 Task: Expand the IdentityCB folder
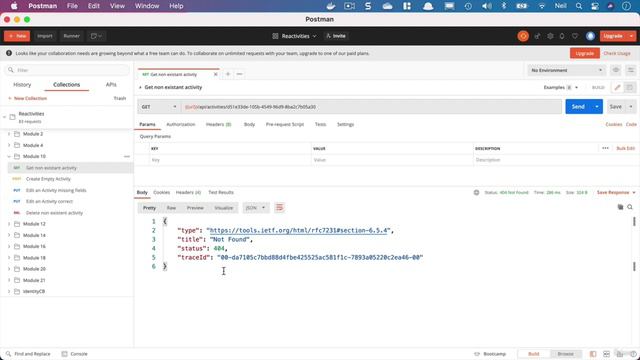point(9,291)
